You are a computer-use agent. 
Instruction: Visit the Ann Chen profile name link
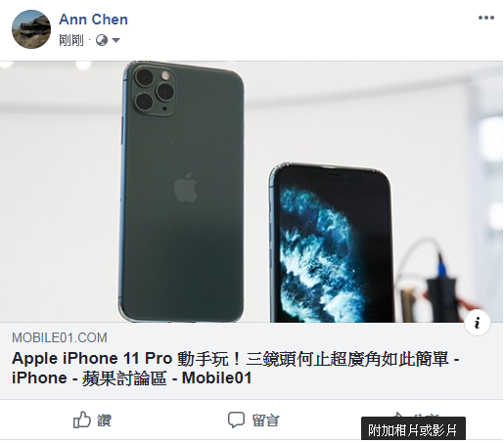click(93, 20)
